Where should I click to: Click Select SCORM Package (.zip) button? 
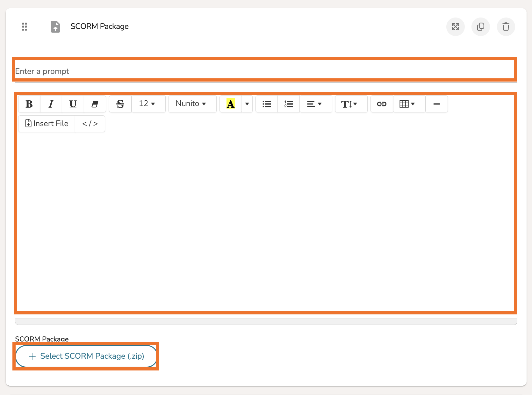86,356
